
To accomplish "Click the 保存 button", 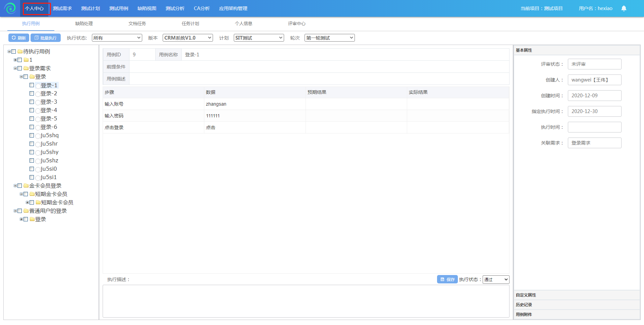I will coord(447,279).
